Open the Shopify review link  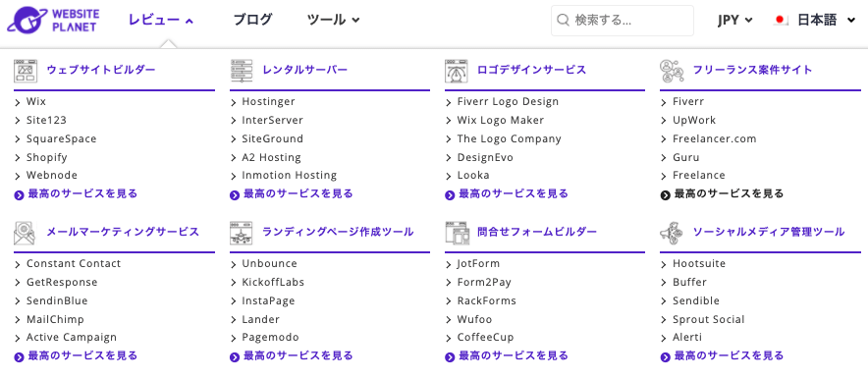[46, 157]
